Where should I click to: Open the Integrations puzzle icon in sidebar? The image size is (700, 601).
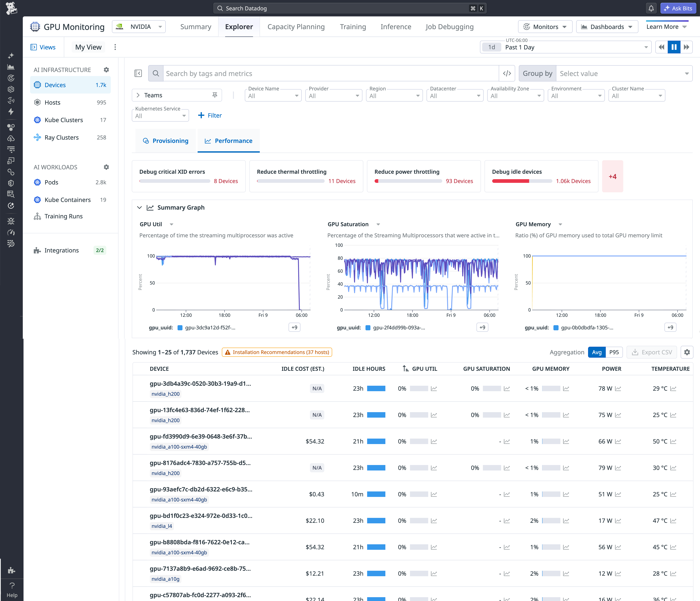click(x=11, y=570)
